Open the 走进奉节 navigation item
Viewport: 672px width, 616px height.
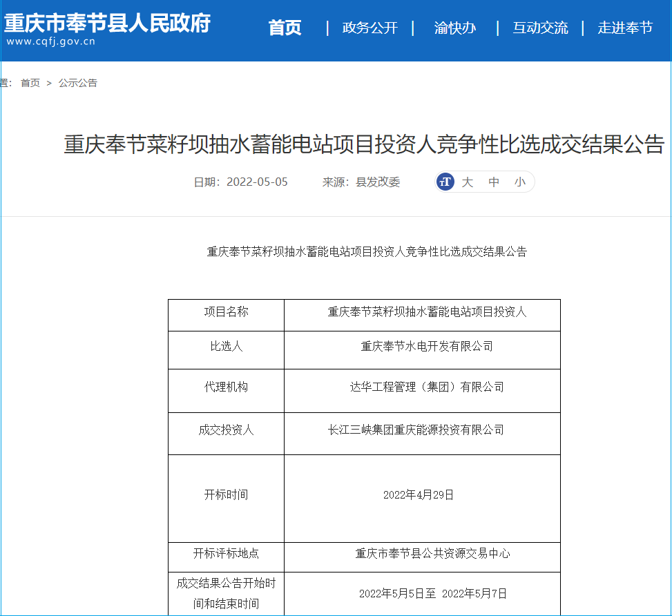coord(625,28)
